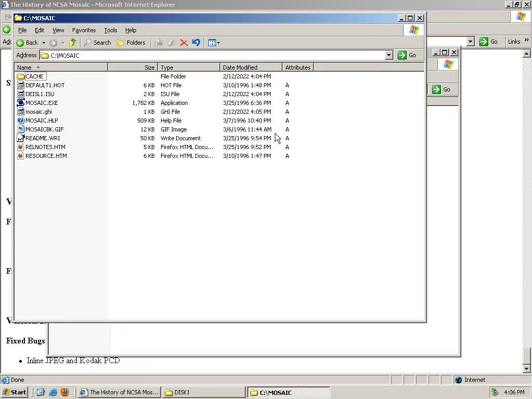This screenshot has width=532, height=399.
Task: Open the File menu
Action: (22, 30)
